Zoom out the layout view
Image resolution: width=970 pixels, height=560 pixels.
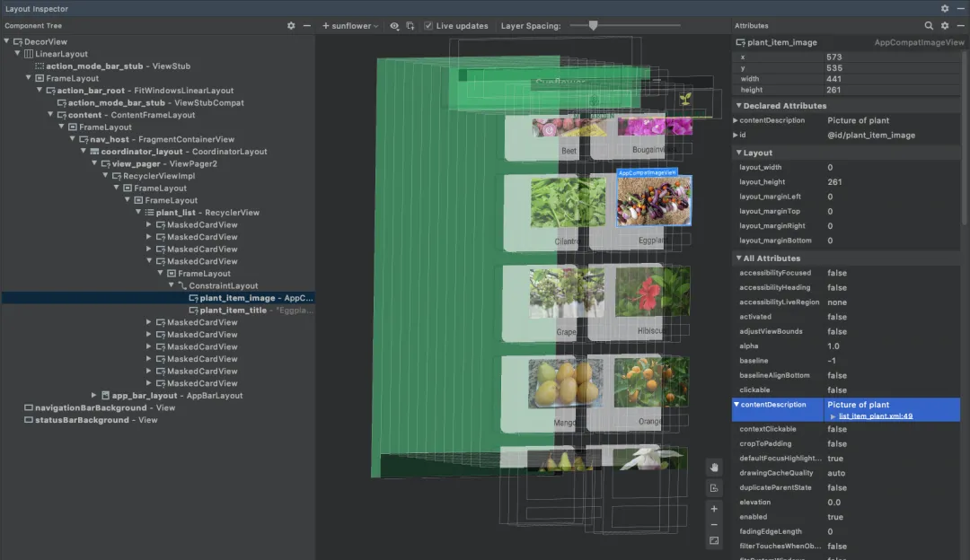(714, 525)
